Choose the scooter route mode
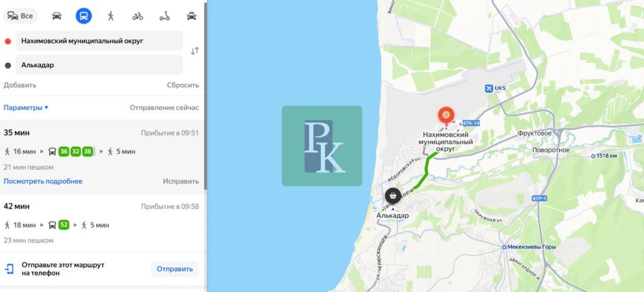The height and width of the screenshot is (292, 644). click(165, 16)
